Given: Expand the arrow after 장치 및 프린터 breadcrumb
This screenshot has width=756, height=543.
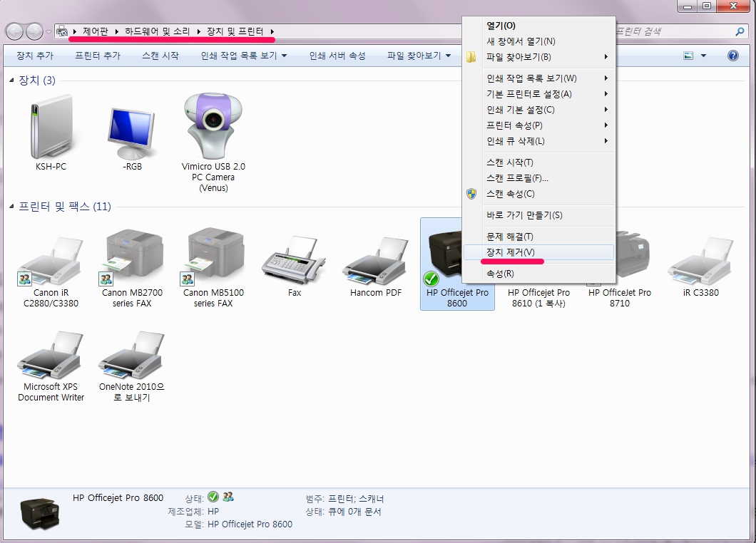Looking at the screenshot, I should tap(272, 32).
